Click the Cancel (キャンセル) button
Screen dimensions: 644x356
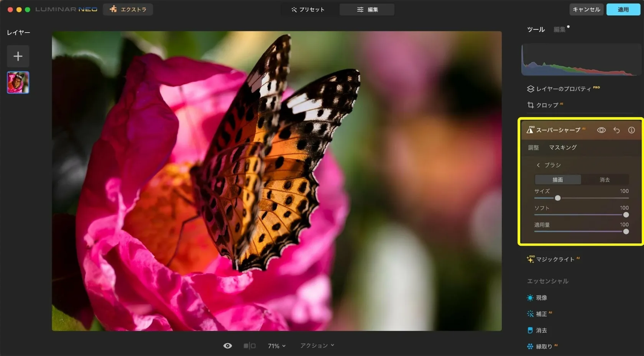point(586,10)
